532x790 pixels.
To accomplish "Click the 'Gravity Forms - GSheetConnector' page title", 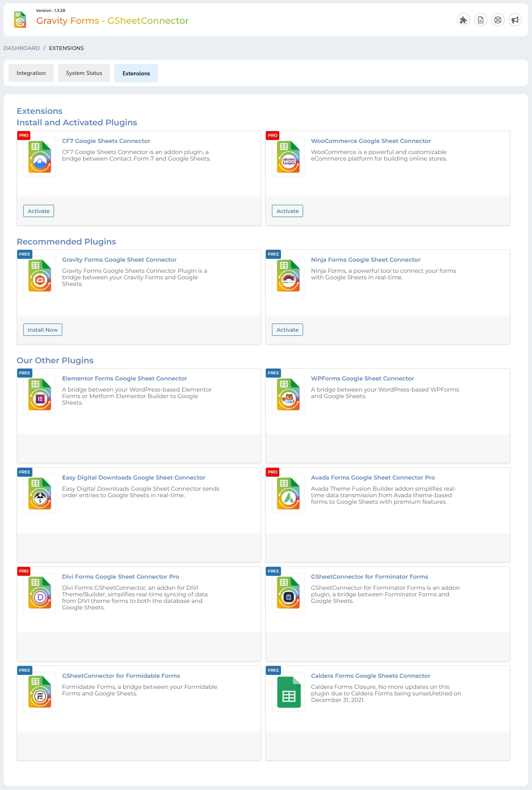I will point(112,20).
